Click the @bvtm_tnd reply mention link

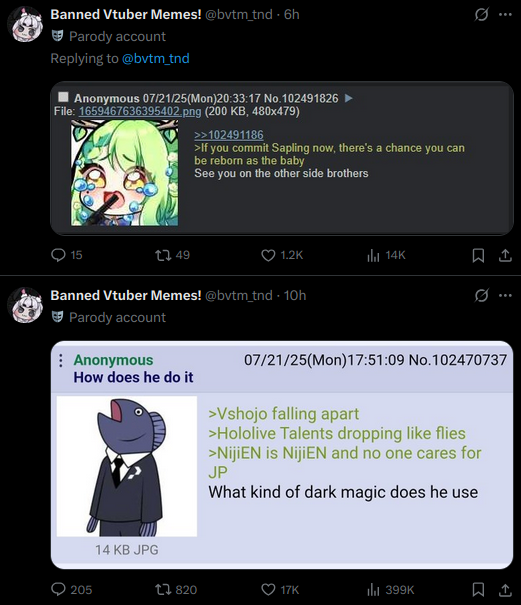click(156, 58)
